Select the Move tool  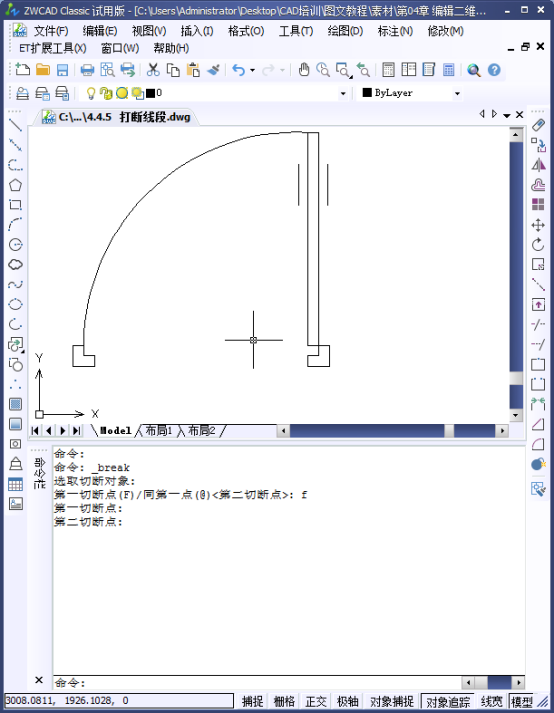click(x=538, y=225)
